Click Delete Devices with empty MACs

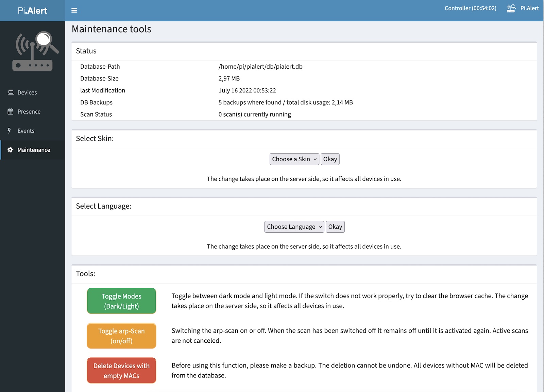(x=121, y=371)
